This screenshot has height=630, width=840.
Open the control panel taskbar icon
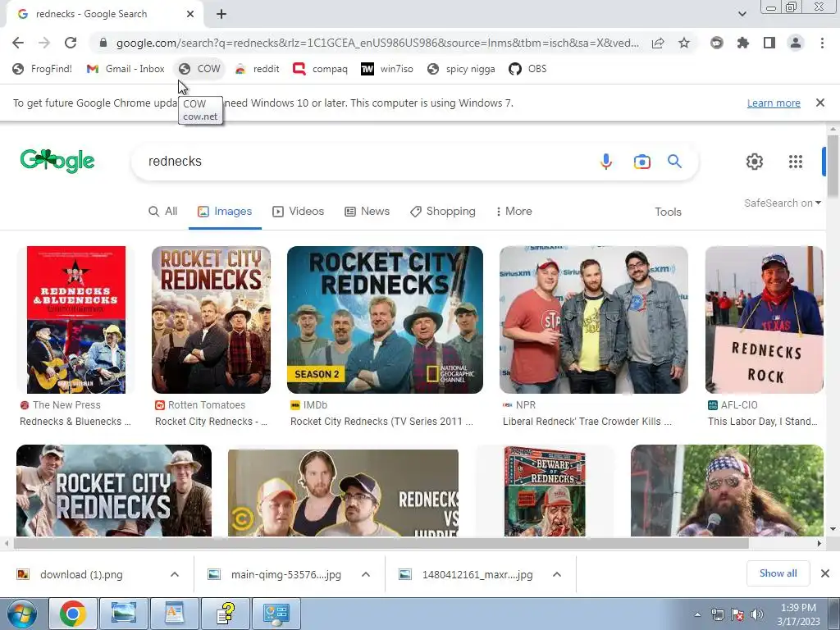(277, 614)
